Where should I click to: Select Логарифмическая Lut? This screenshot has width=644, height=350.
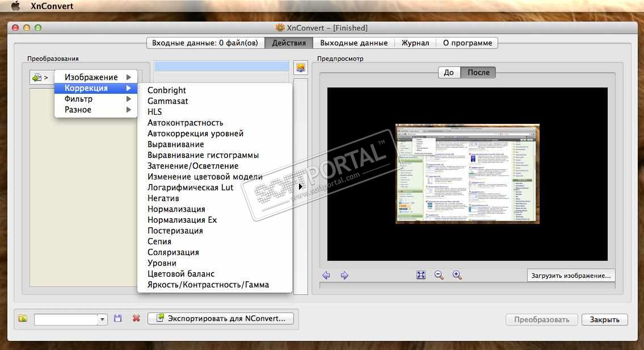click(x=215, y=188)
